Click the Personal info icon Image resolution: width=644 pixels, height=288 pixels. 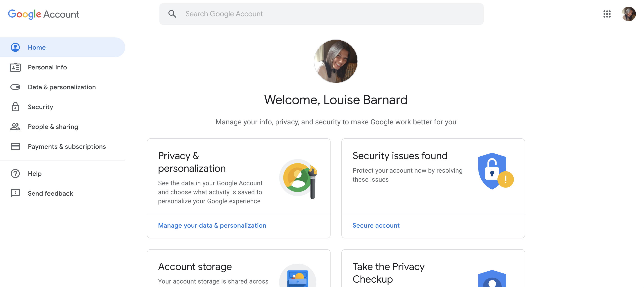click(x=15, y=67)
